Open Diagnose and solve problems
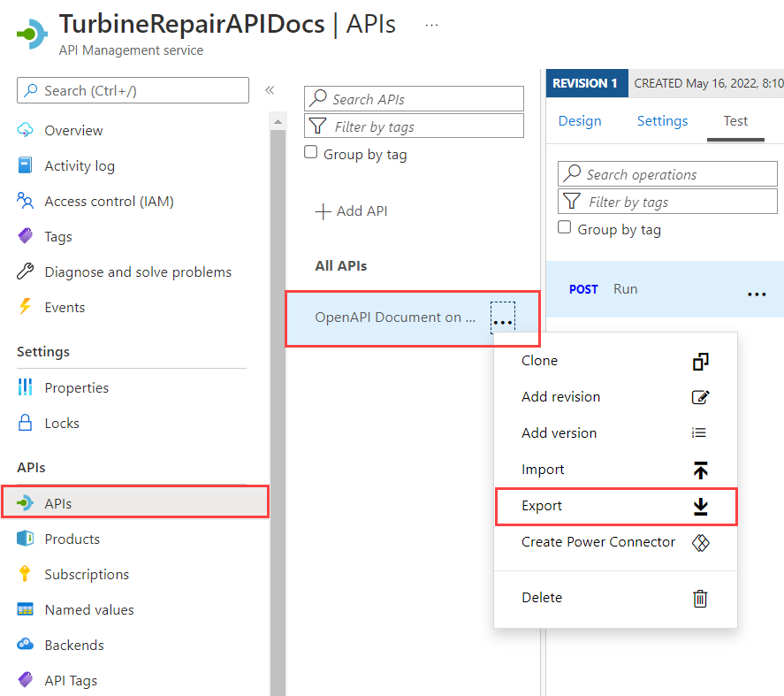 tap(138, 272)
